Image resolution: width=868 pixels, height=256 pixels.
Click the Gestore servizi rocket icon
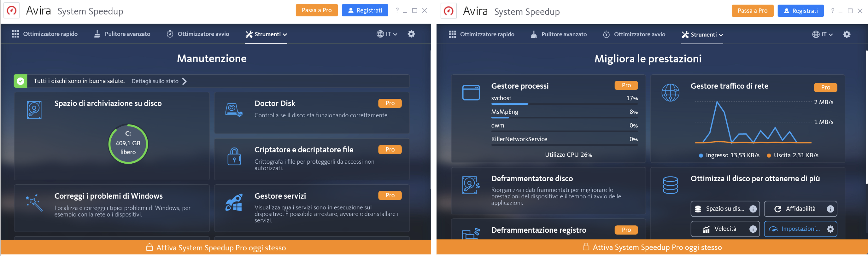click(234, 202)
